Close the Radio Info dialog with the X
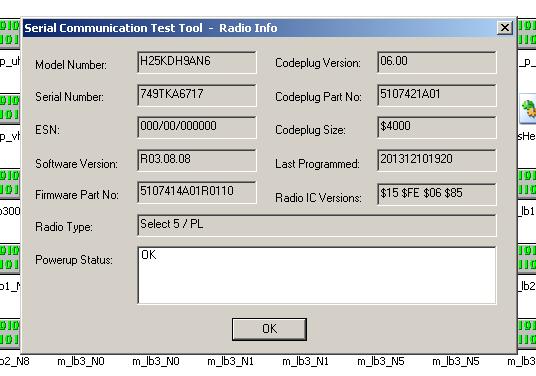Screen dimensions: 536x376 click(505, 28)
